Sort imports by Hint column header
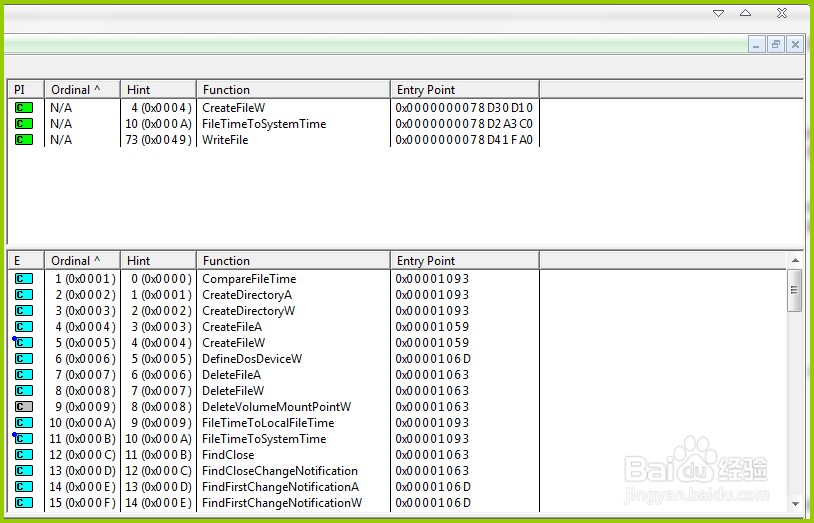Viewport: 814px width, 523px height. [158, 89]
